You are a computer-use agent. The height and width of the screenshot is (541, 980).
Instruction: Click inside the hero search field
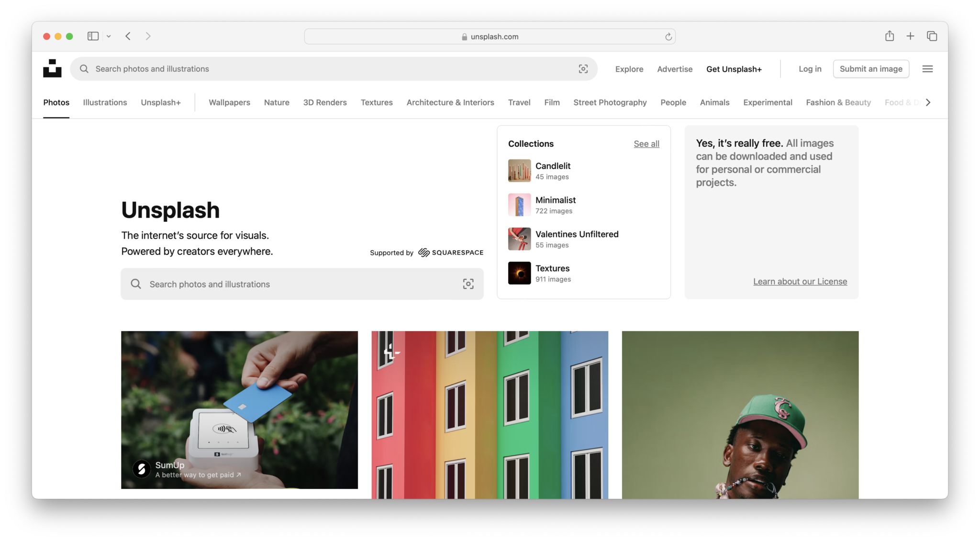[287, 284]
